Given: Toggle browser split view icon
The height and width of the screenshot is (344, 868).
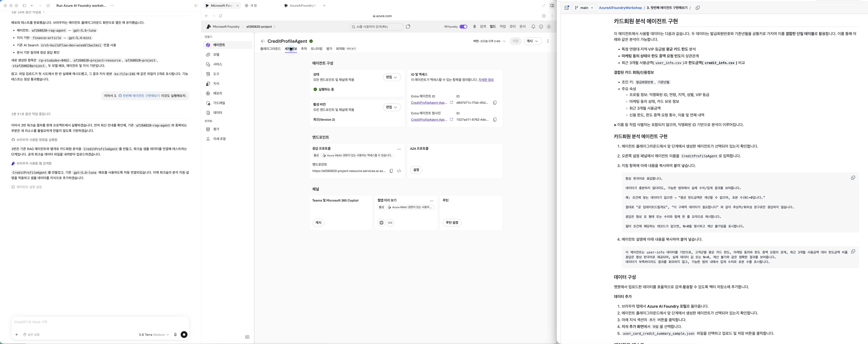Looking at the screenshot, I should coord(552,6).
